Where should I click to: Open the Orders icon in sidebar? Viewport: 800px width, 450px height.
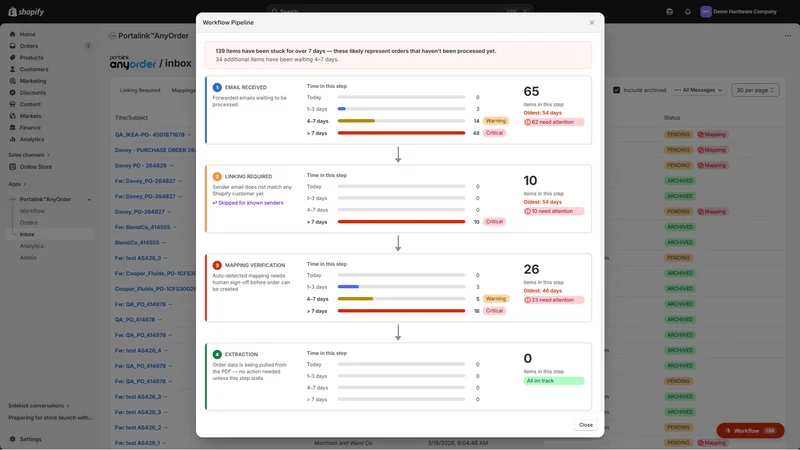point(12,46)
